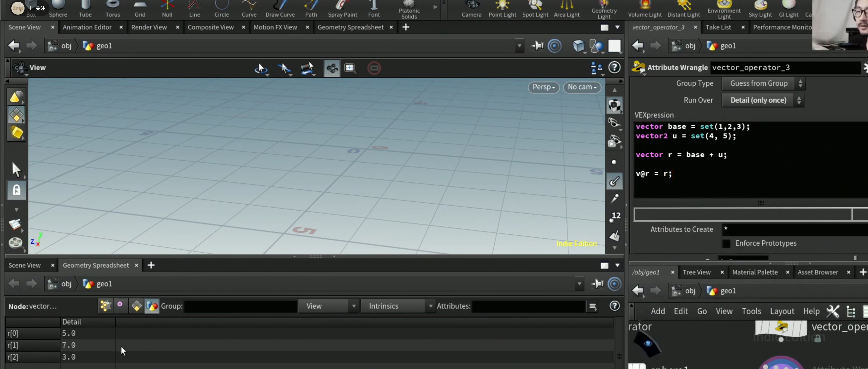Click the Group filter field in spreadsheet

pyautogui.click(x=240, y=306)
